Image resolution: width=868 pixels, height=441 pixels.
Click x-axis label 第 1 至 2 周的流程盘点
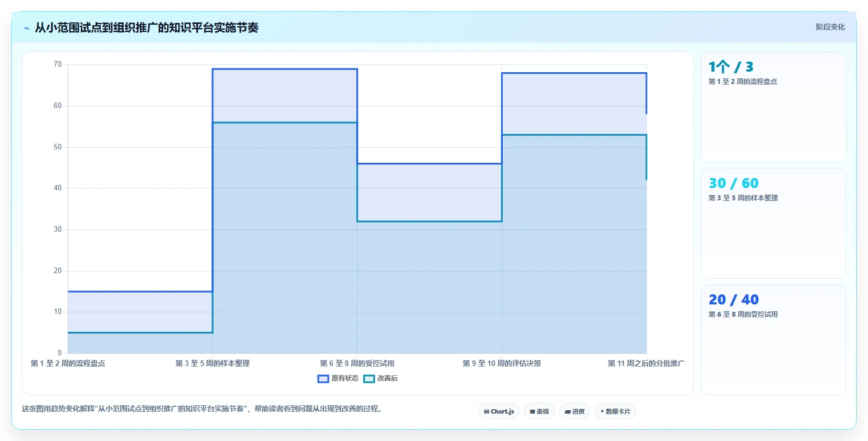point(68,364)
